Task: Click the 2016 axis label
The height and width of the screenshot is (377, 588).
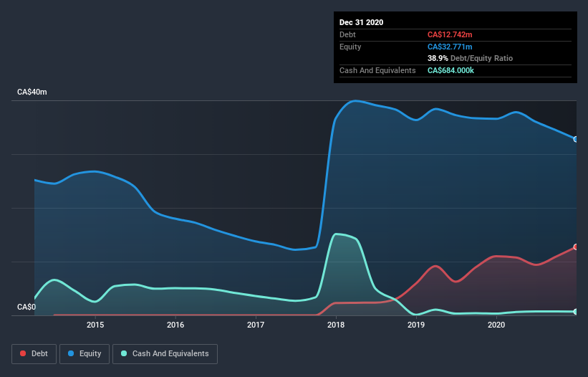Action: 175,325
